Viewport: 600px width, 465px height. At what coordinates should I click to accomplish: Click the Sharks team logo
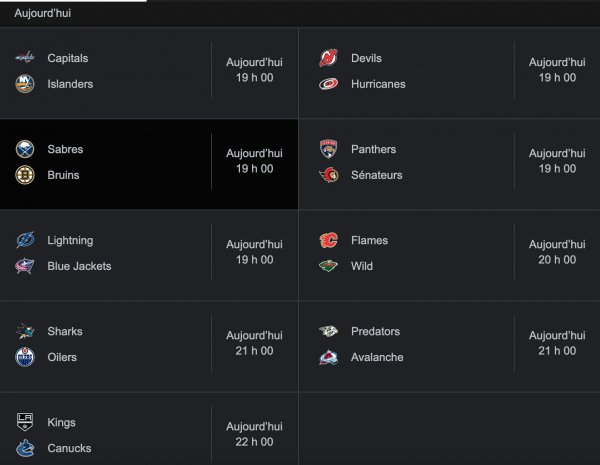(x=25, y=331)
